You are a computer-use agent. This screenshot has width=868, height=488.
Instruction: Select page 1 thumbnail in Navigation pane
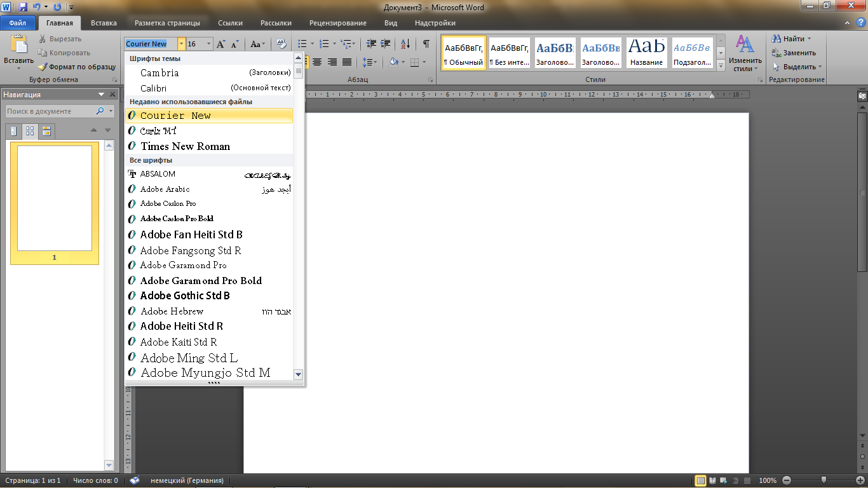tap(55, 198)
